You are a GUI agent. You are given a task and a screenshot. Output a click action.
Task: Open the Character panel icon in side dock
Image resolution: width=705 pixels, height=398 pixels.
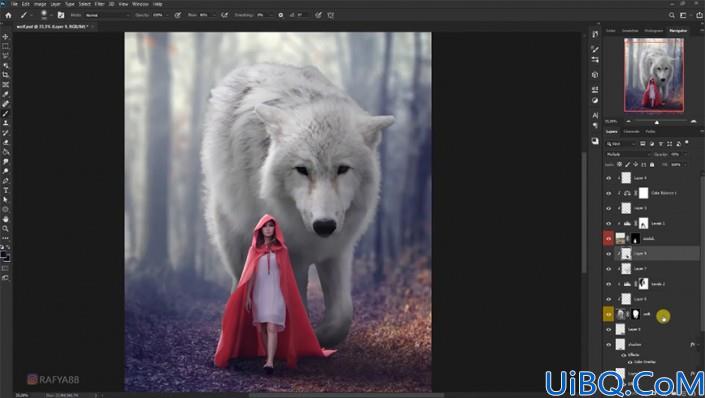595,116
